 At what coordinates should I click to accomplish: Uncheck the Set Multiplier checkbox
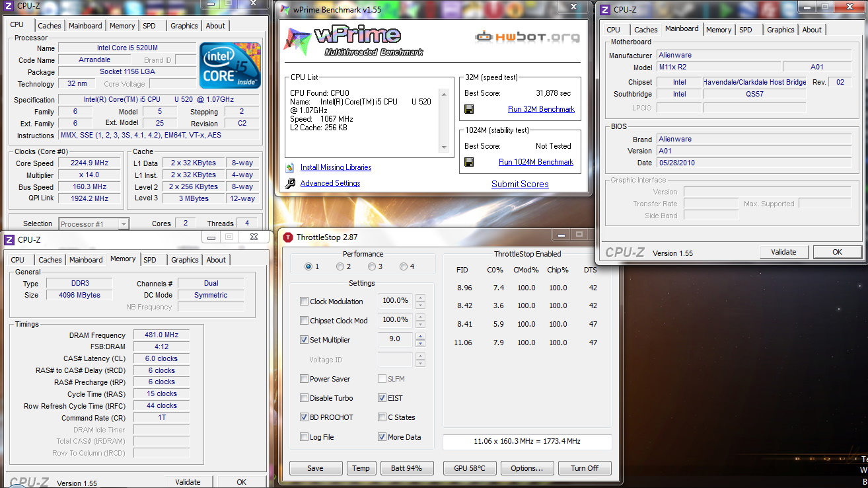pyautogui.click(x=304, y=340)
